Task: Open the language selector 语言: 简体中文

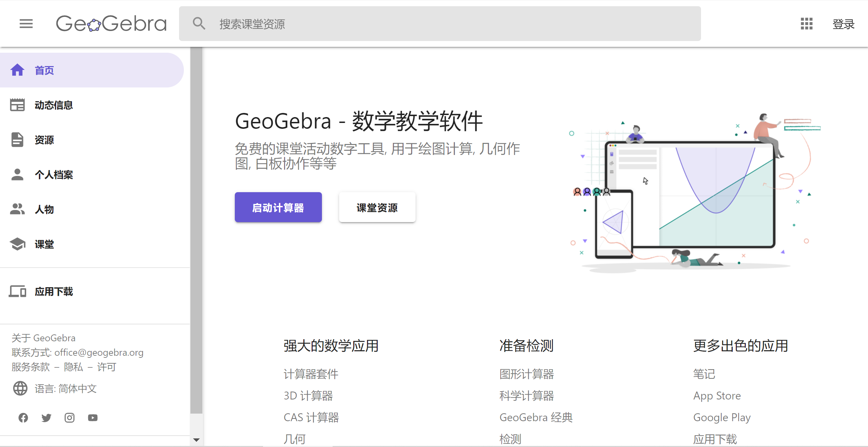Action: [x=65, y=389]
